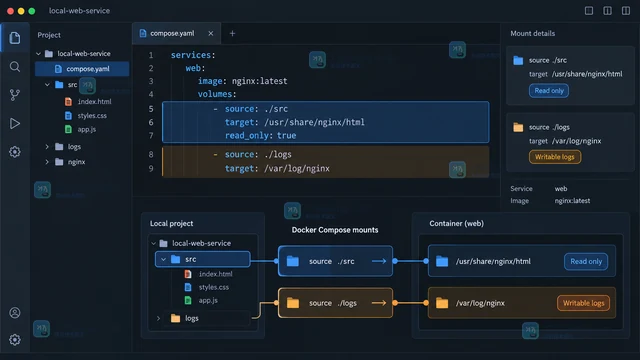Screen dimensions: 640x360
Task: Click the index.html file icon in Project tree
Action: tap(68, 101)
